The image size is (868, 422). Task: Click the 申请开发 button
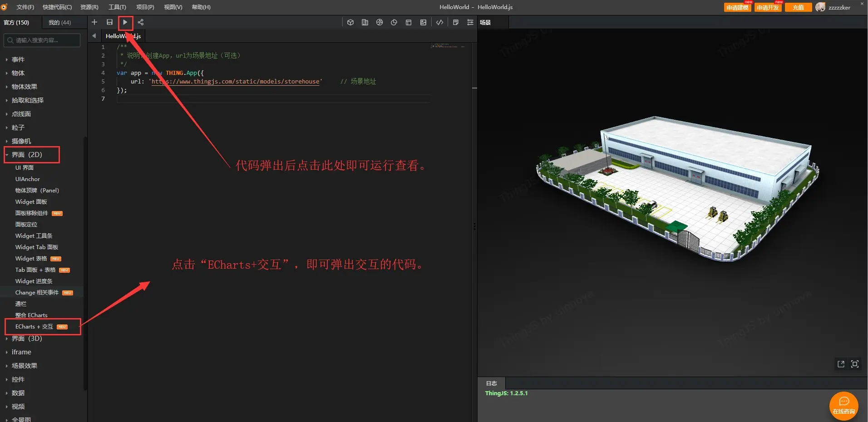768,7
